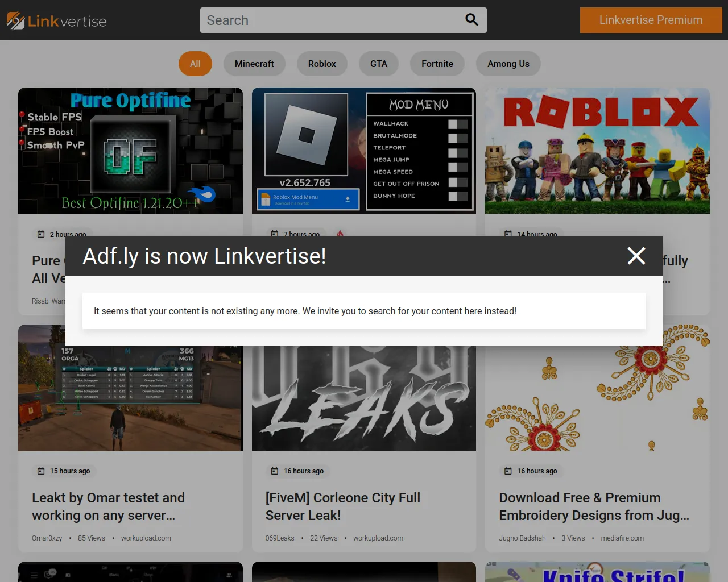Click the search magnifier icon
The width and height of the screenshot is (728, 582).
pos(471,20)
